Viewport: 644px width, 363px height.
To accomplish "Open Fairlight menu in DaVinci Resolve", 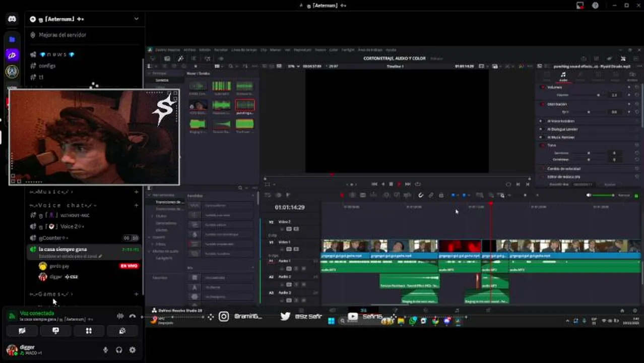I will (x=348, y=50).
